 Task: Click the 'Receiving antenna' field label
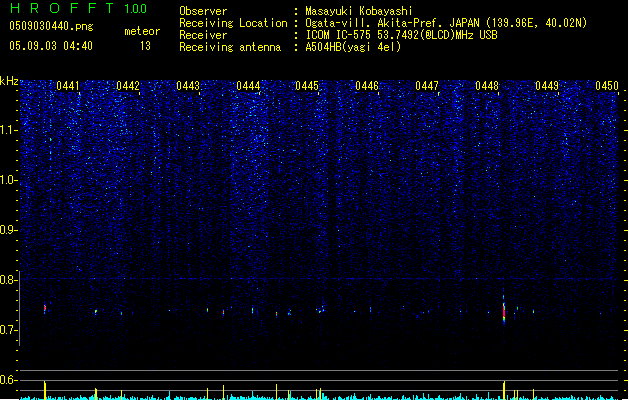pos(230,47)
